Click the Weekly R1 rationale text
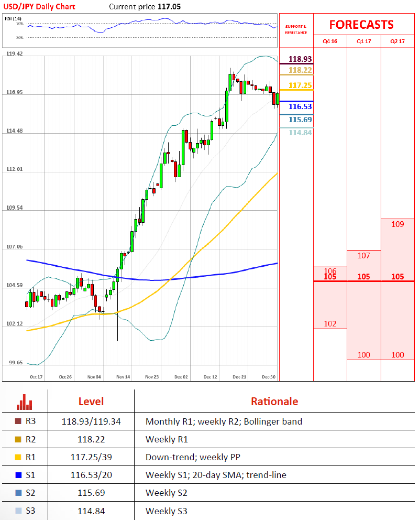The image size is (420, 520). pyautogui.click(x=167, y=439)
